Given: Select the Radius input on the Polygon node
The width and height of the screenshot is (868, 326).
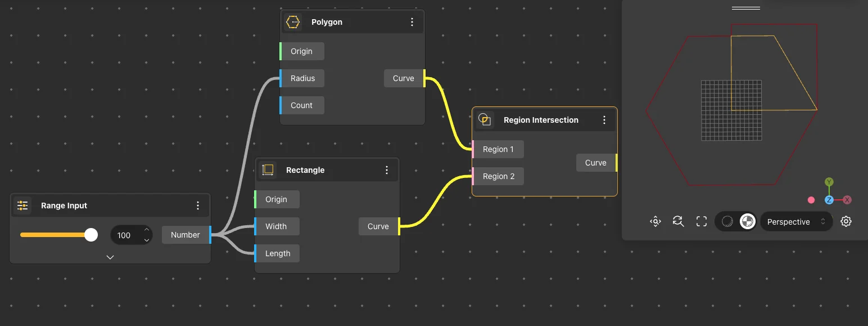Looking at the screenshot, I should [301, 78].
